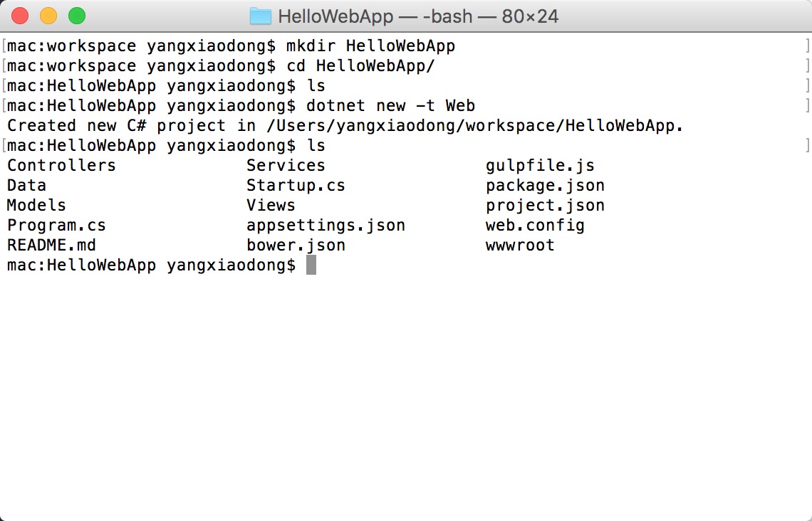Click the wwwroot directory name
Viewport: 812px width, 521px height.
pos(520,245)
